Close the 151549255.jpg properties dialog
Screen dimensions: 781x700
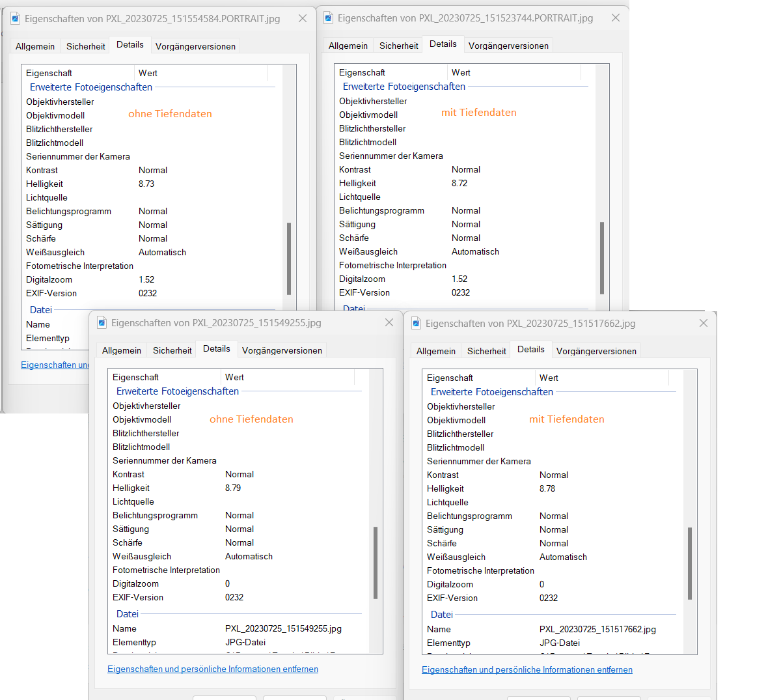pos(389,322)
